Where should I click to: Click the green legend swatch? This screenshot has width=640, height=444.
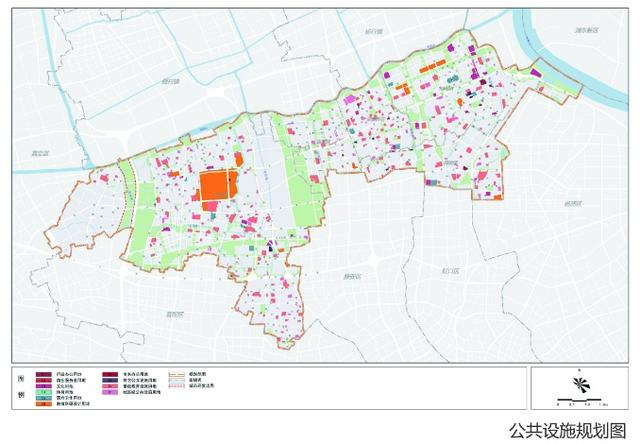coord(44,392)
